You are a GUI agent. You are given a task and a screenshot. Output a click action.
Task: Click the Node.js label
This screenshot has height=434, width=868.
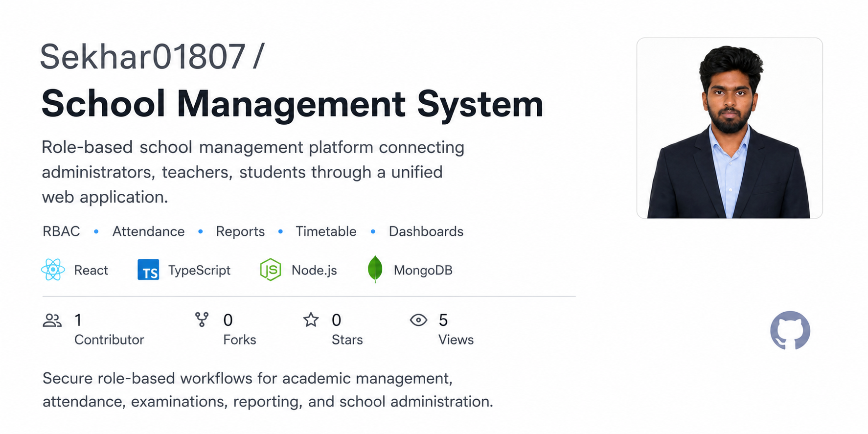[x=314, y=270]
